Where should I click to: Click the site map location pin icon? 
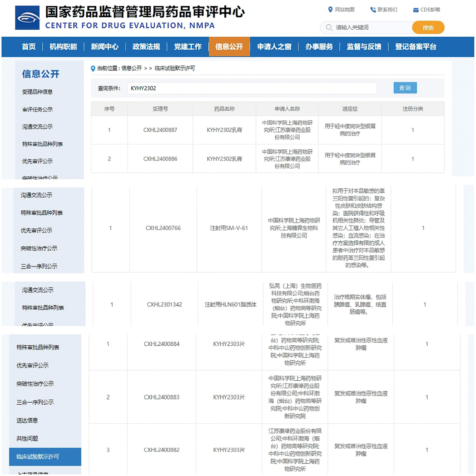pyautogui.click(x=330, y=10)
